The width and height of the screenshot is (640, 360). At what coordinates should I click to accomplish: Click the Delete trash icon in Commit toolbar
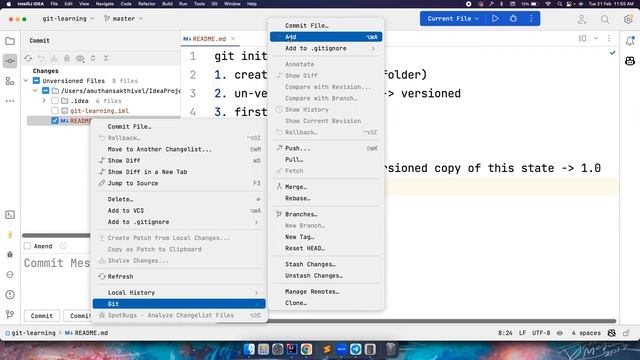pyautogui.click(x=67, y=58)
